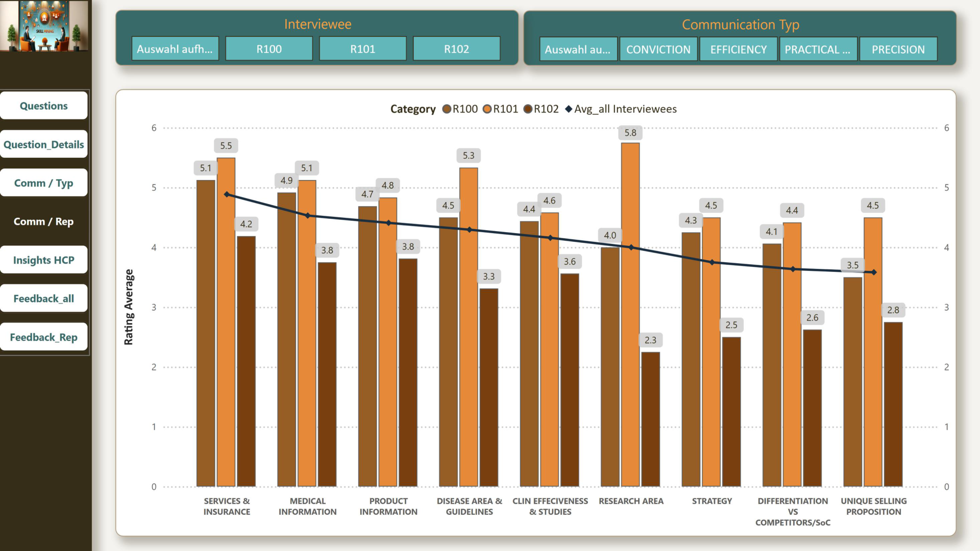Click the DISEASE AREA & GUIDELINES axis label

470,507
